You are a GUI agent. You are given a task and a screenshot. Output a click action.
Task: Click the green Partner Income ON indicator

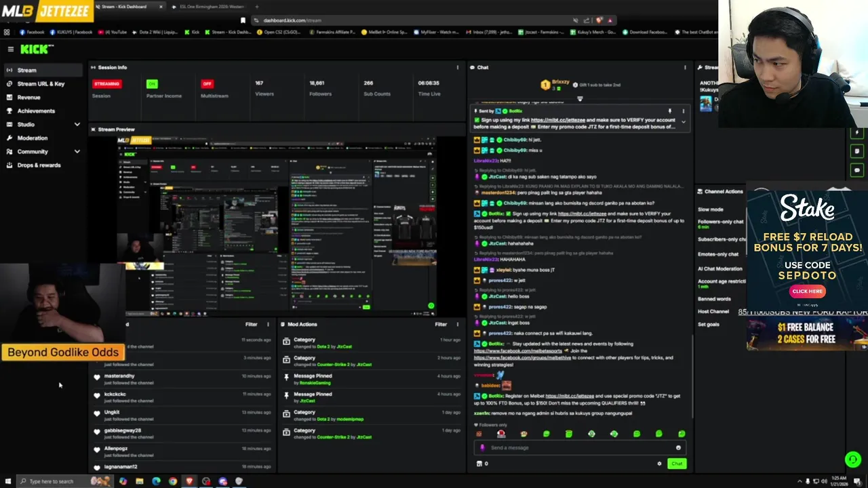pos(152,83)
